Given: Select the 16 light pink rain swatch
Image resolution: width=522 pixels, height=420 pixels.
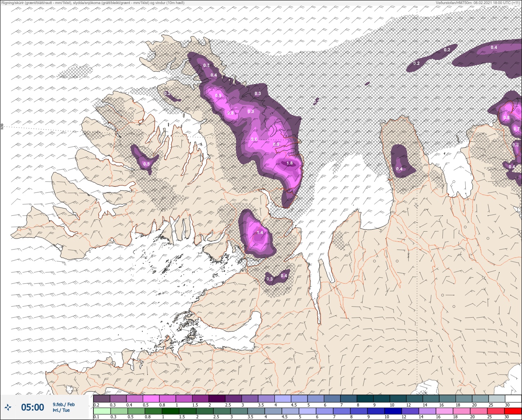Looking at the screenshot, I should point(445,411).
